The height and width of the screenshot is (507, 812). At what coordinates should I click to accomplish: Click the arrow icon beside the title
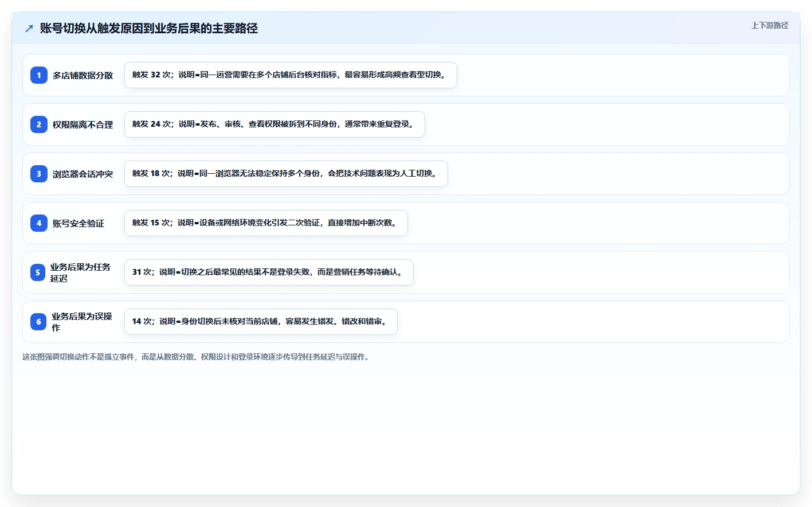(x=29, y=28)
